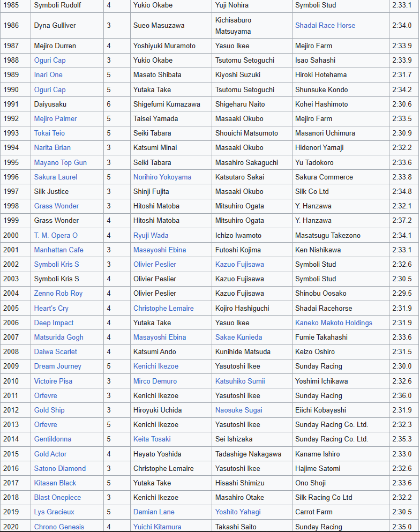
Task: Open the Matsurida Gogh link
Action: [x=59, y=337]
